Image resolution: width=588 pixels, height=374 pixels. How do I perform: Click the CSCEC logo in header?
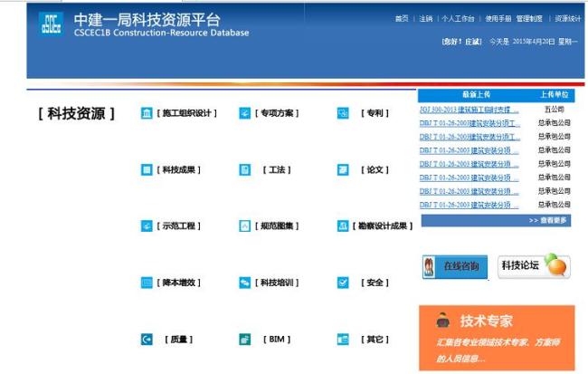pos(51,25)
